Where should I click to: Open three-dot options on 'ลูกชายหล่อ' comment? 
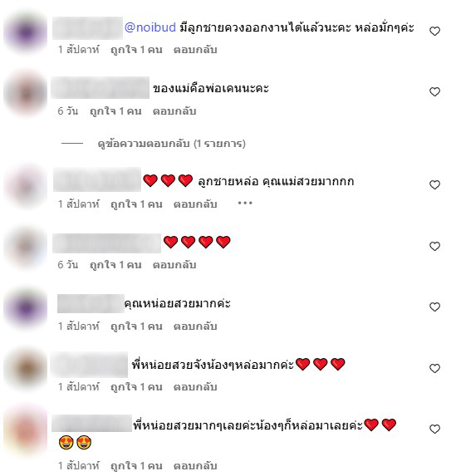pyautogui.click(x=245, y=203)
